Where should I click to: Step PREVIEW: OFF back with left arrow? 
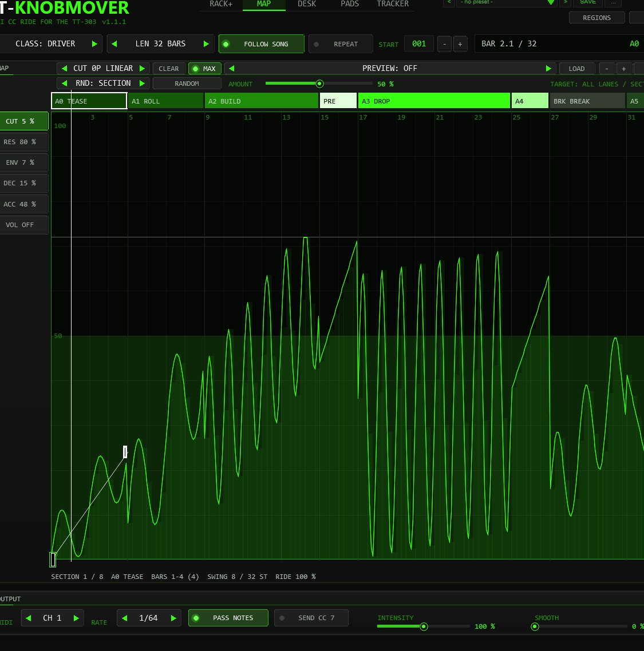(232, 69)
